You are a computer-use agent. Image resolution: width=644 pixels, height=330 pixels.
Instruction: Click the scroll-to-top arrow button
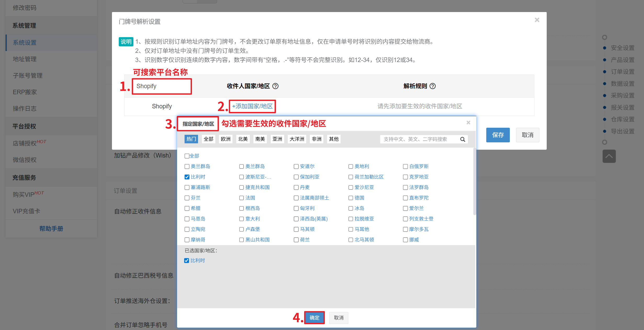(609, 156)
